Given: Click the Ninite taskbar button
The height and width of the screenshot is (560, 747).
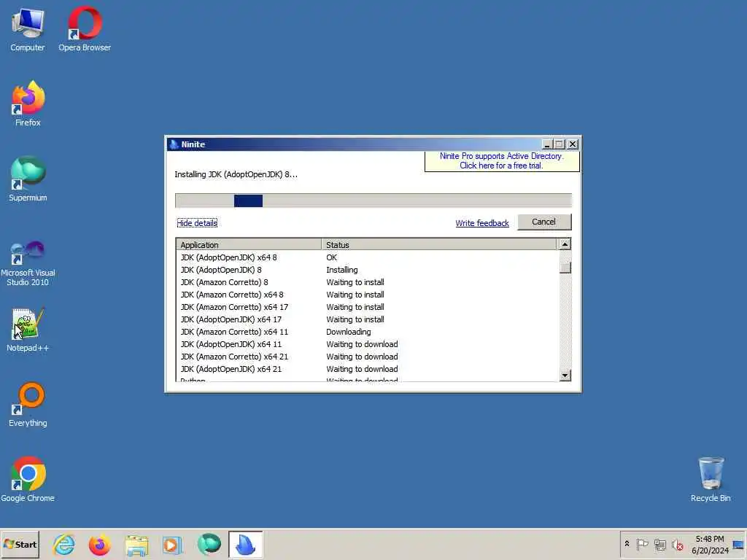Looking at the screenshot, I should point(245,544).
